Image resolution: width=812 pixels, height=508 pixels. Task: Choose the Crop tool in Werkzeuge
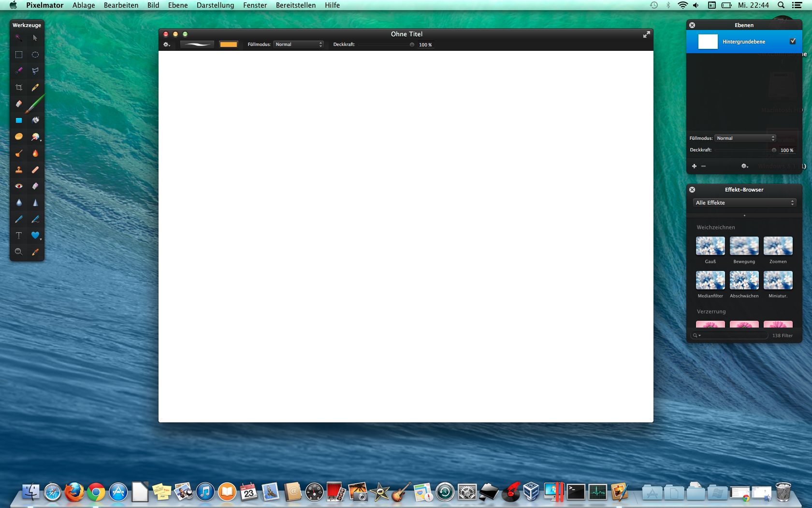coord(19,88)
